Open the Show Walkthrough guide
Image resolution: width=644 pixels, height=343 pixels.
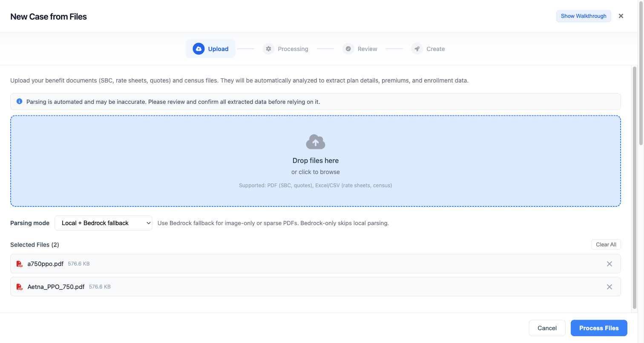click(584, 16)
